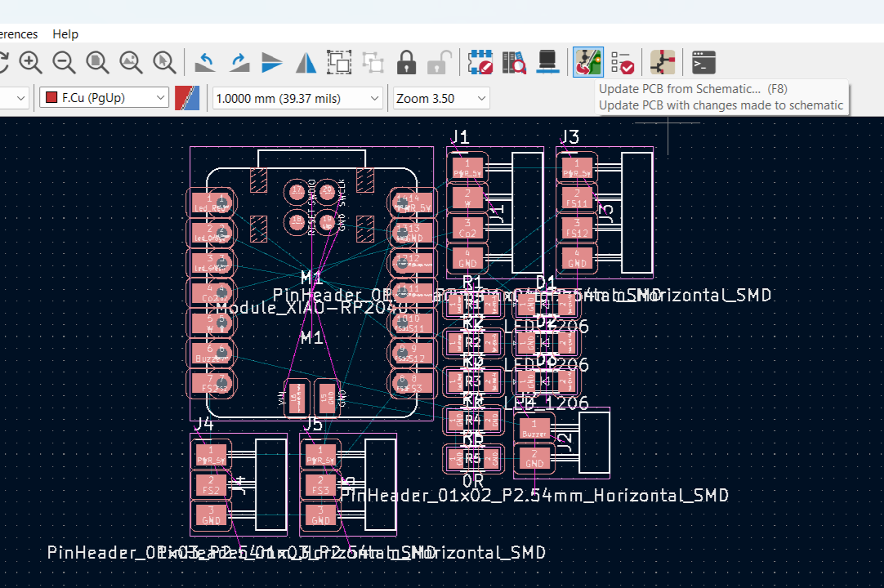Open the Preferences menu
The image size is (884, 588).
click(19, 33)
